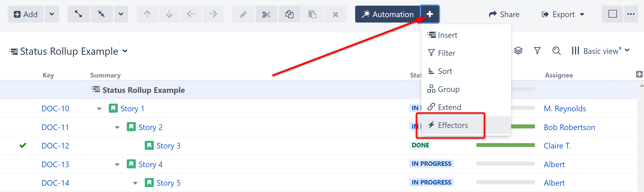Click the progress bar for Story 3
The height and width of the screenshot is (192, 644).
pos(505,145)
